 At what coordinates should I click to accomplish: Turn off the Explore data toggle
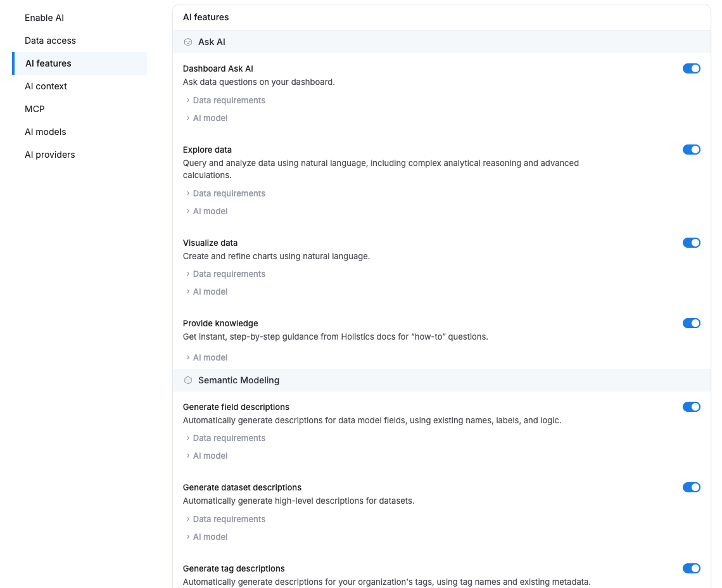(692, 150)
